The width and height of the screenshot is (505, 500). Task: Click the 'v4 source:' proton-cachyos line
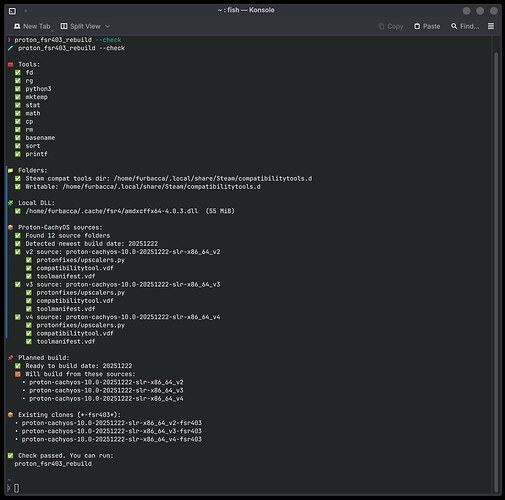123,317
